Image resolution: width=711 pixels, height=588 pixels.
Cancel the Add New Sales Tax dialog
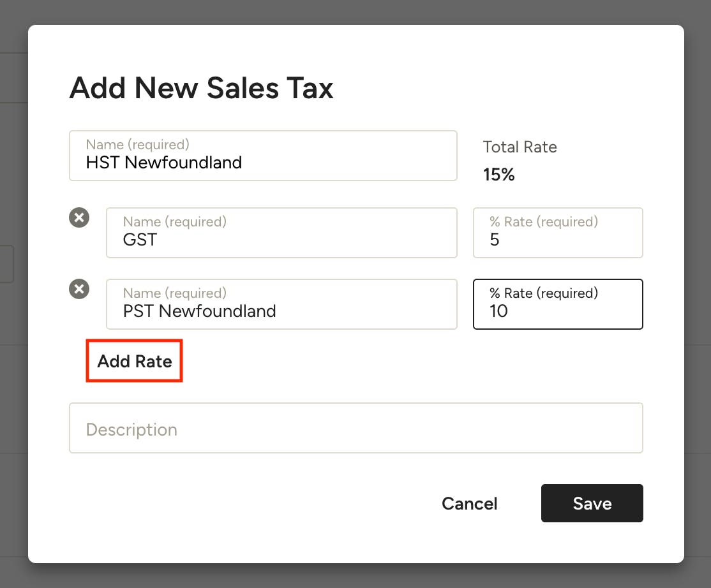469,503
